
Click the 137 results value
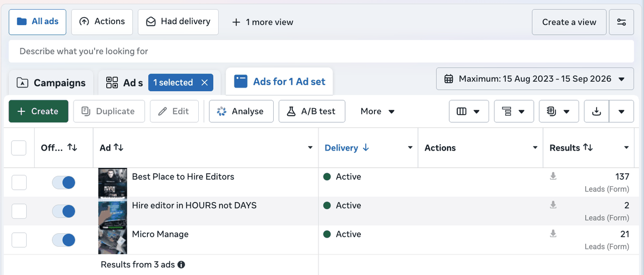click(622, 177)
